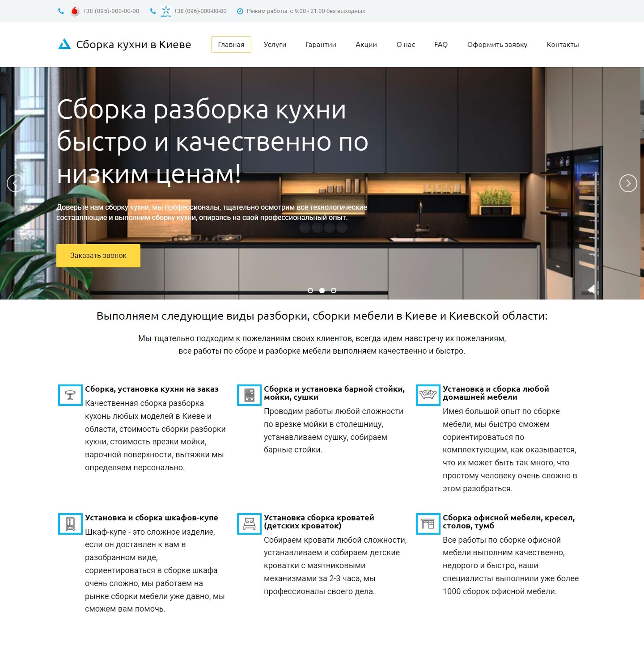
Task: Open Сборка, установка кухни на заказ heading
Action: 152,389
